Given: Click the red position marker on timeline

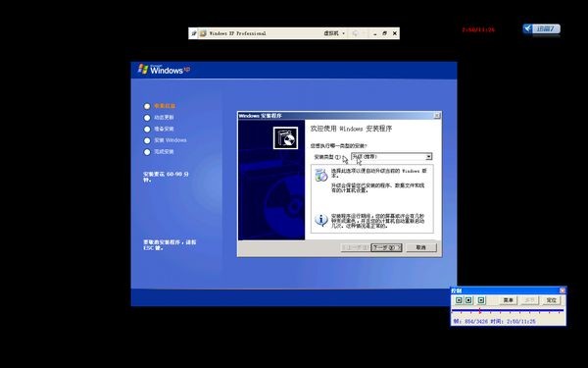Looking at the screenshot, I should [479, 310].
